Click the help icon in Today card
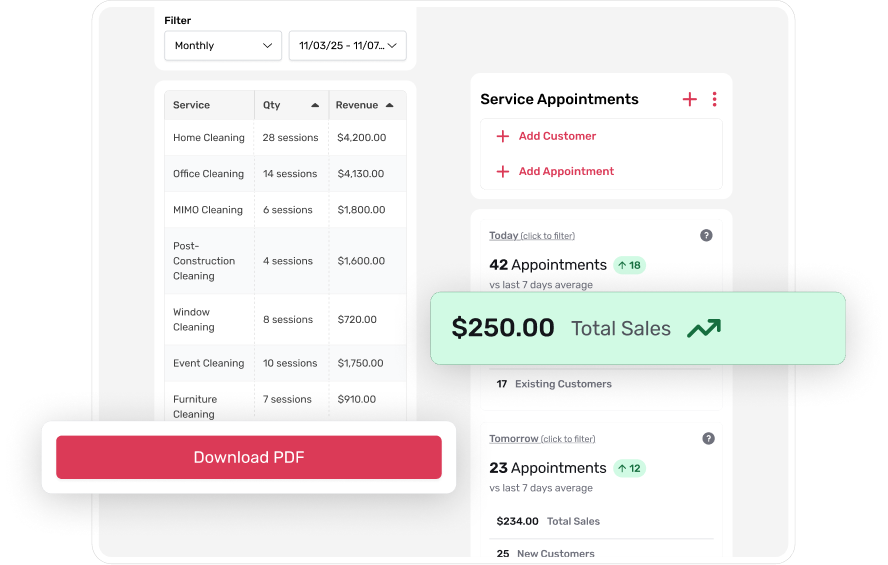This screenshot has height=565, width=888. [x=706, y=235]
